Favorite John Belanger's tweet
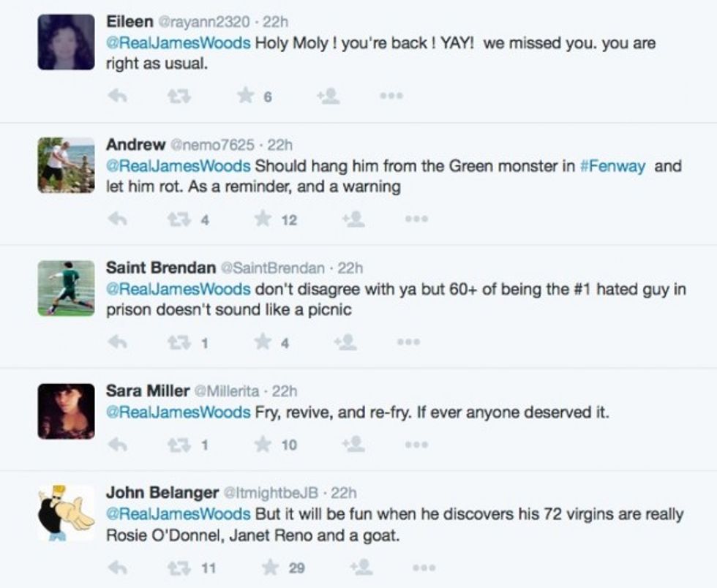The image size is (717, 588). pos(271,568)
